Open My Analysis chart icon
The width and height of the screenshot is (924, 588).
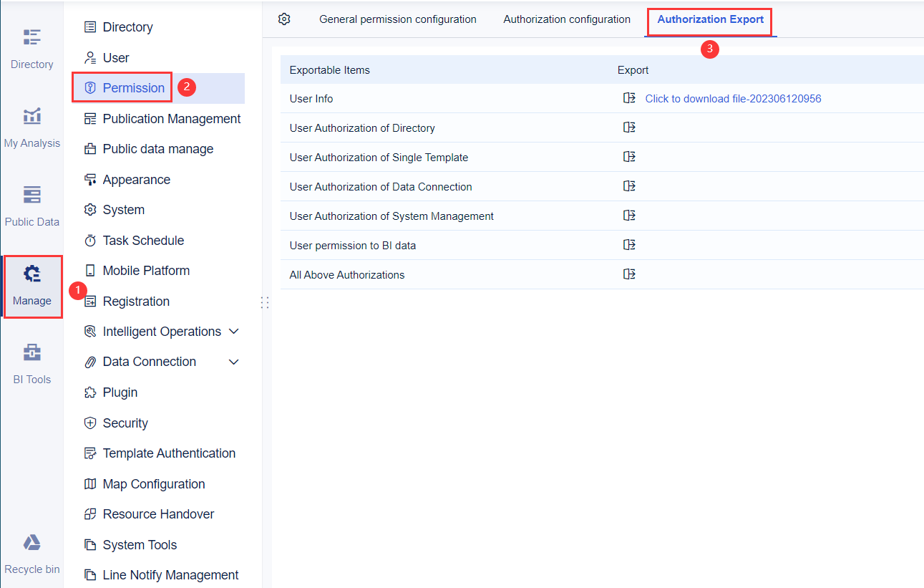click(x=32, y=116)
